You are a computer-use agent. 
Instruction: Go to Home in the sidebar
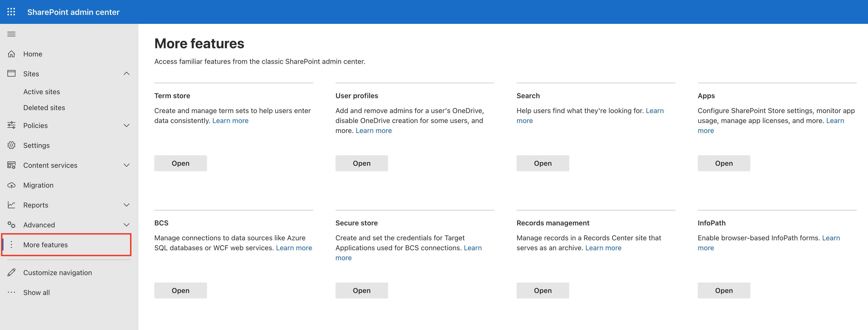click(x=33, y=54)
